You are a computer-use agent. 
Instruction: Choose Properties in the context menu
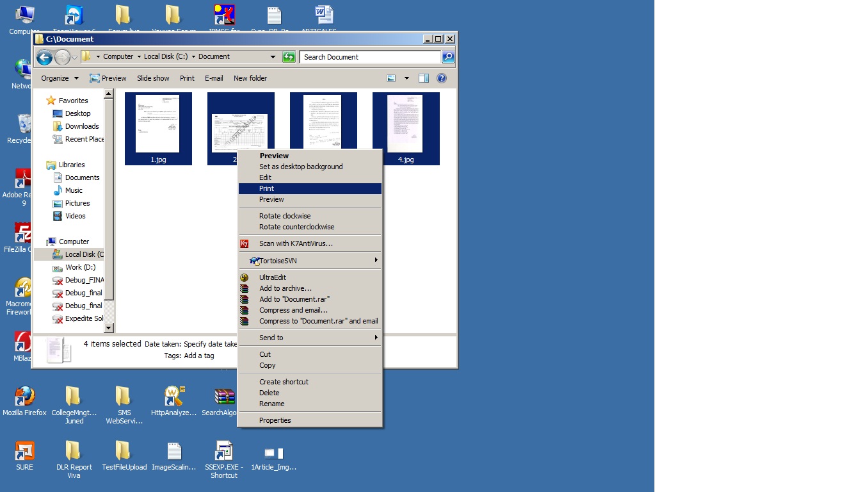[310, 420]
